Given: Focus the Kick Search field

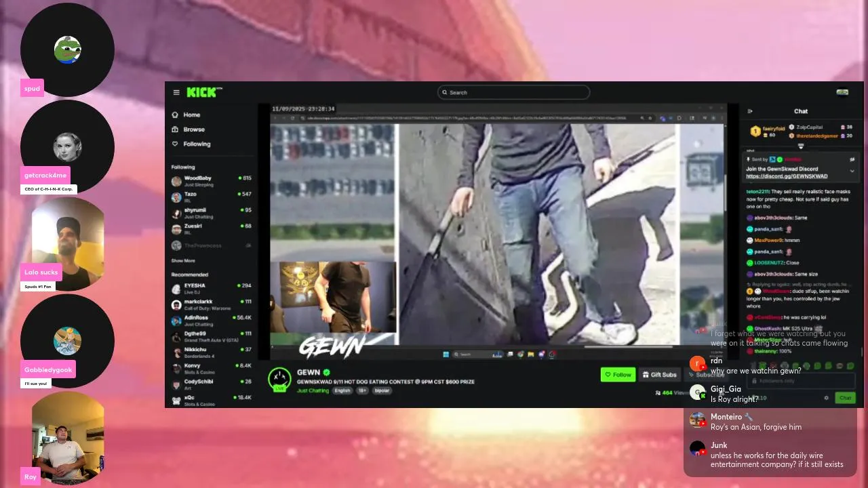Looking at the screenshot, I should coord(513,92).
